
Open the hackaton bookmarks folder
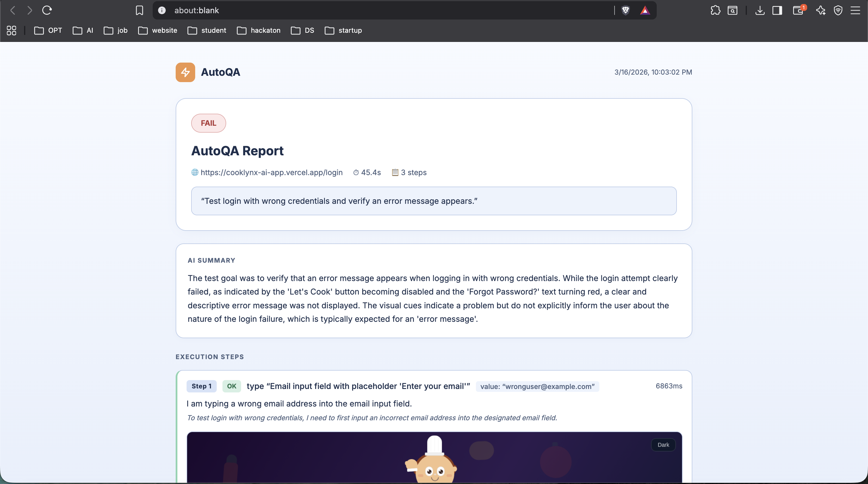258,30
